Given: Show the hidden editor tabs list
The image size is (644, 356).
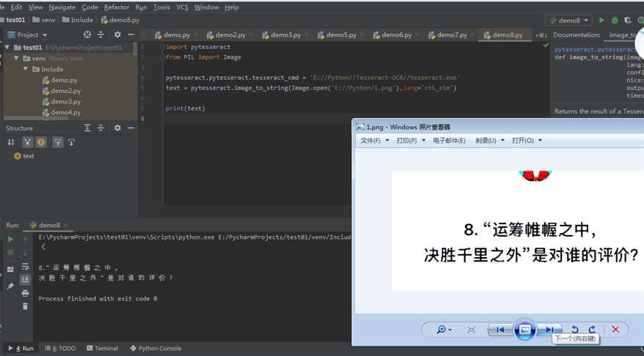Looking at the screenshot, I should point(541,35).
